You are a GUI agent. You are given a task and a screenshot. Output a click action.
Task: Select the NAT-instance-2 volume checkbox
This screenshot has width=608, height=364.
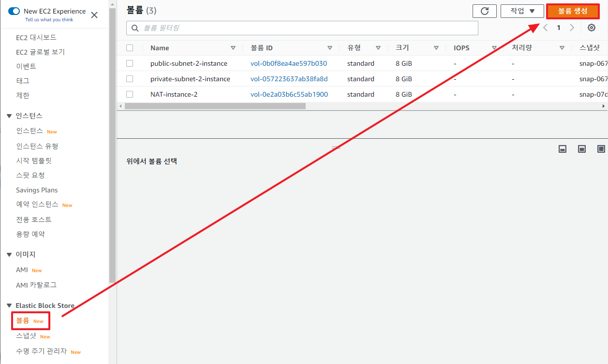129,94
